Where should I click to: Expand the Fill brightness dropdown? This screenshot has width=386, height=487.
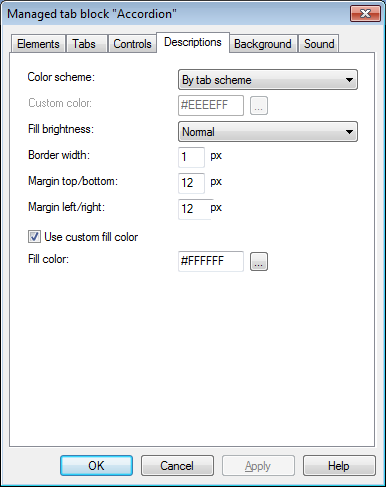coord(268,132)
